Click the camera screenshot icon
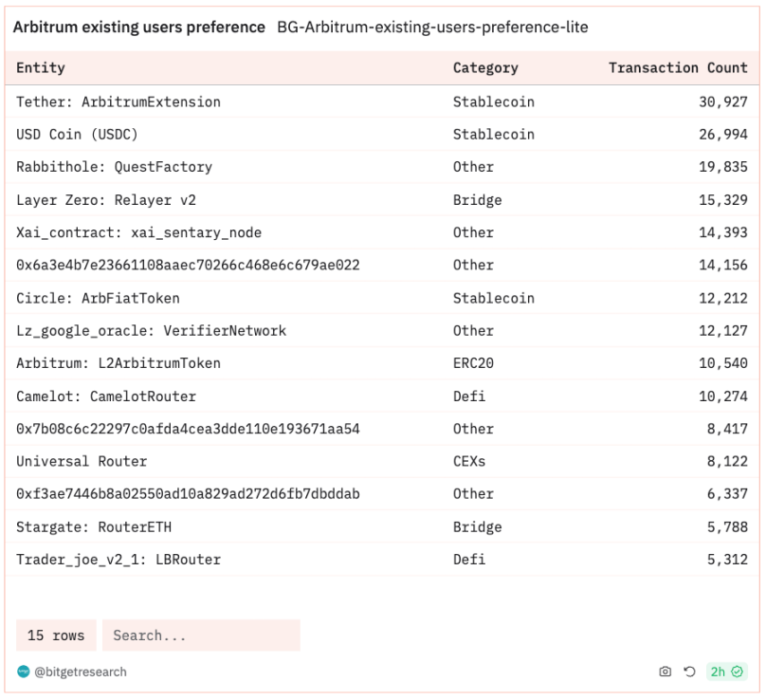Image resolution: width=766 pixels, height=700 pixels. tap(665, 672)
